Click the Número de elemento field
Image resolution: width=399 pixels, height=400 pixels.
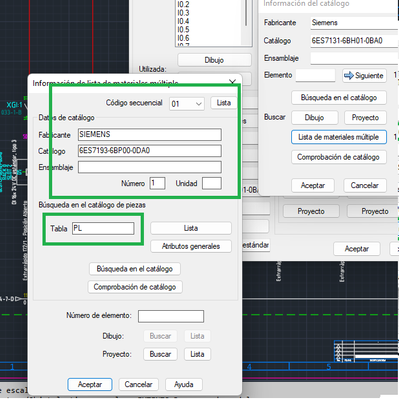171,316
